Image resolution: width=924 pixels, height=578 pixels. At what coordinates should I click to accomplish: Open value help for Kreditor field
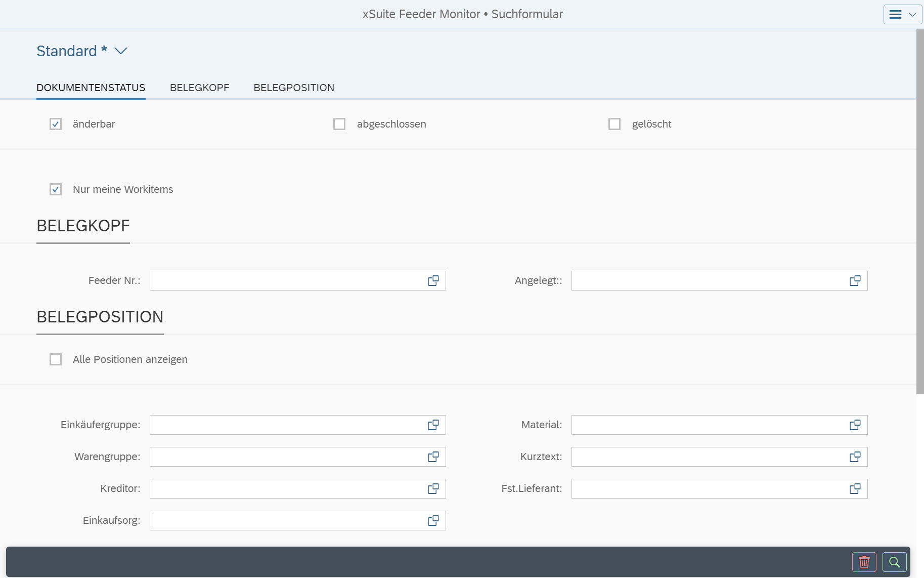433,488
